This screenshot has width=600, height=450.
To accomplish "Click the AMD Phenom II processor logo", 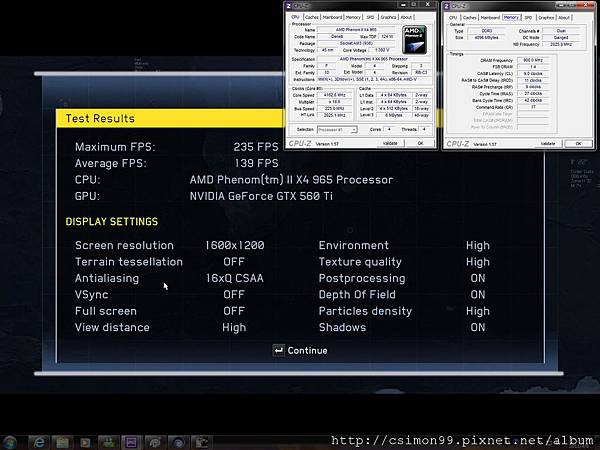I will coord(414,40).
